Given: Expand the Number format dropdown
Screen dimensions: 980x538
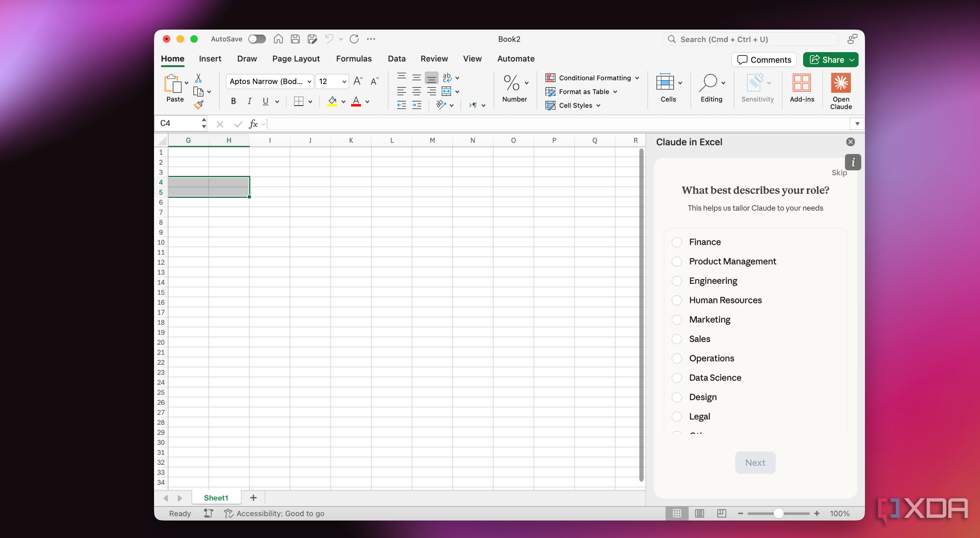Looking at the screenshot, I should [527, 83].
